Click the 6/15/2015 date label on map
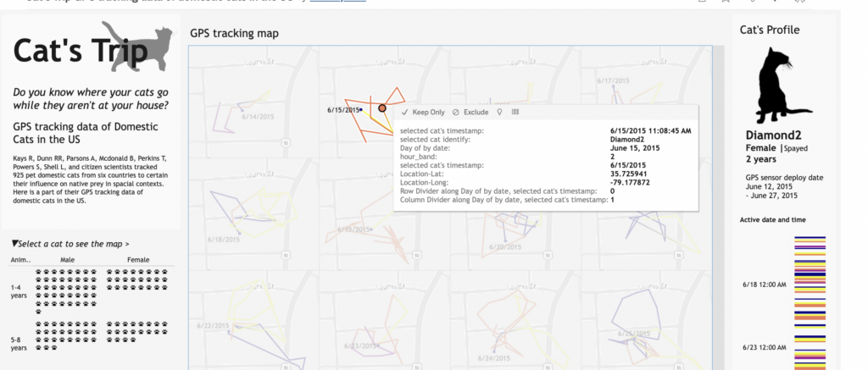The height and width of the screenshot is (370, 868). (x=343, y=110)
